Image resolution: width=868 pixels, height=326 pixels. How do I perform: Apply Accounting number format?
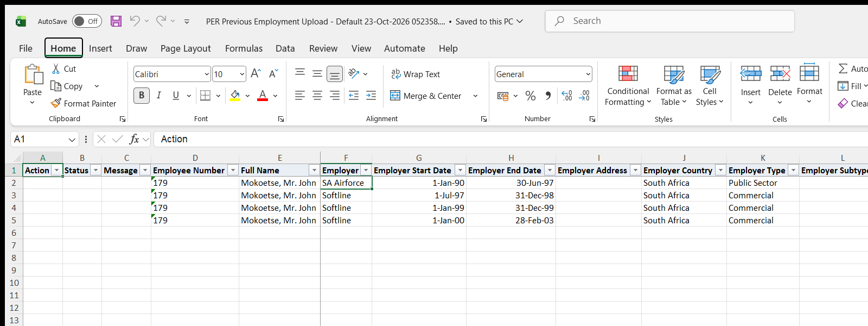pos(503,96)
